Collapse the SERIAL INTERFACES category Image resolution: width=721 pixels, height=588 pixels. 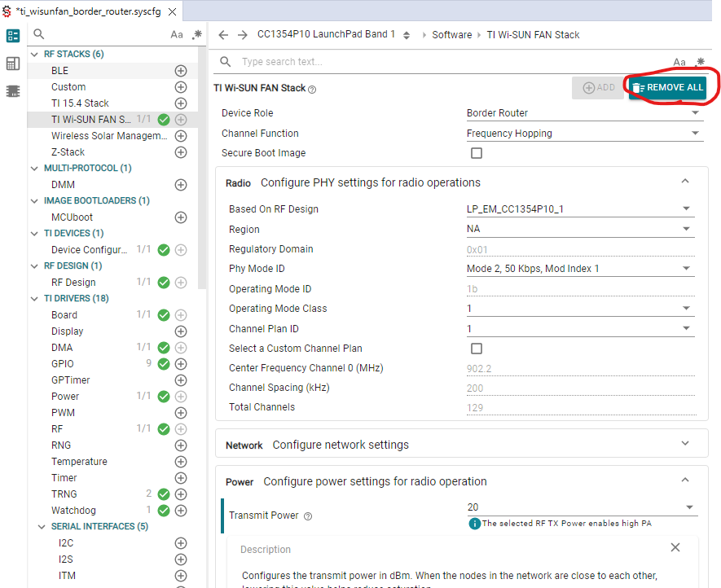pos(42,527)
